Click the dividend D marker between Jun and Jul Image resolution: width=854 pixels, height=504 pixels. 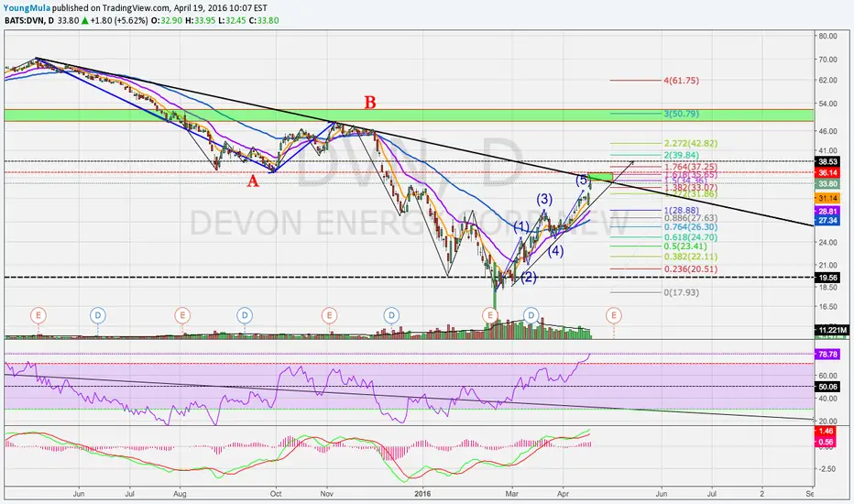97,315
